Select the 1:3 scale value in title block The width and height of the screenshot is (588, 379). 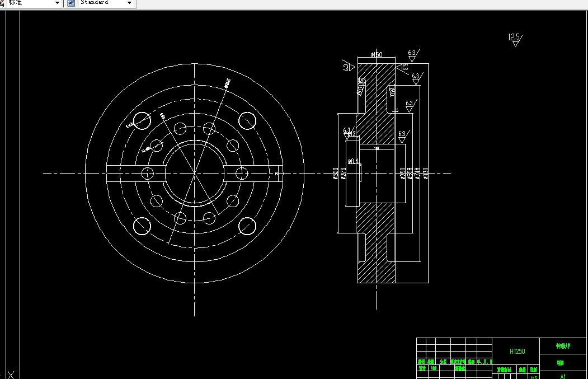click(x=534, y=377)
